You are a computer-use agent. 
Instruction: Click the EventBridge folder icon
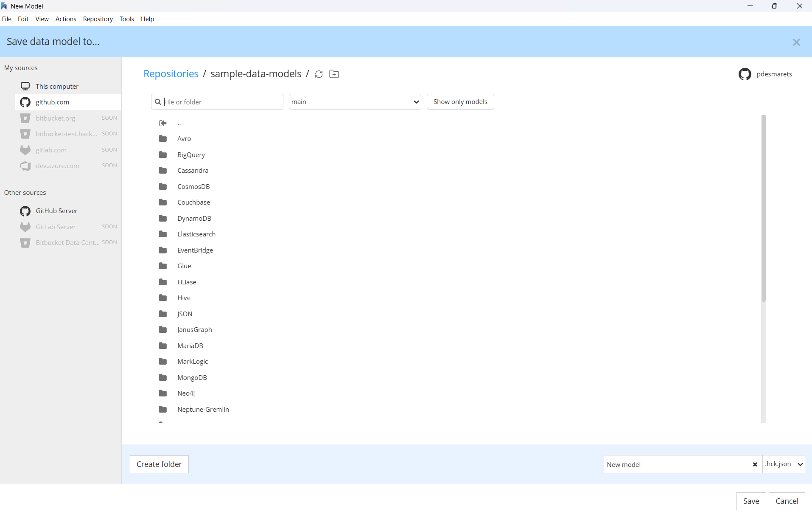163,250
